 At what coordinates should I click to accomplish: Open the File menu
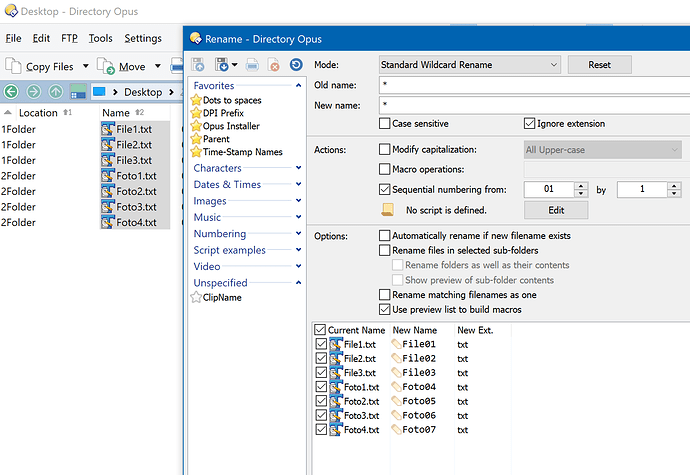pyautogui.click(x=13, y=38)
